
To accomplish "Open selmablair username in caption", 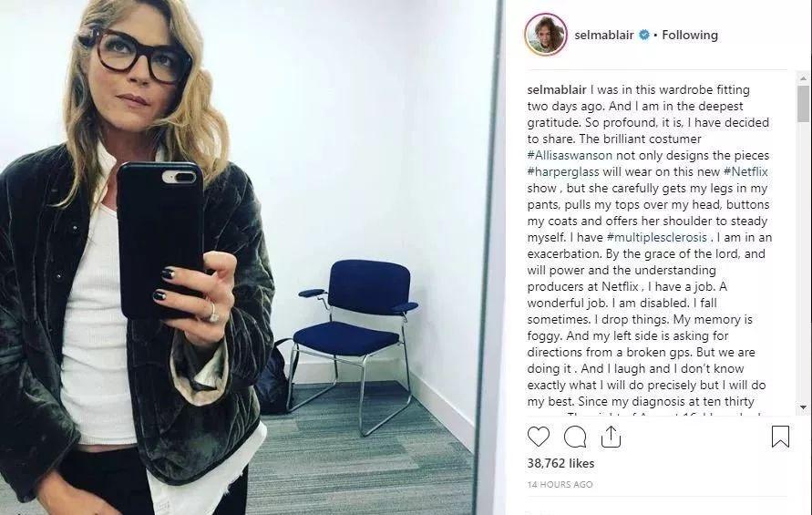I will (557, 89).
